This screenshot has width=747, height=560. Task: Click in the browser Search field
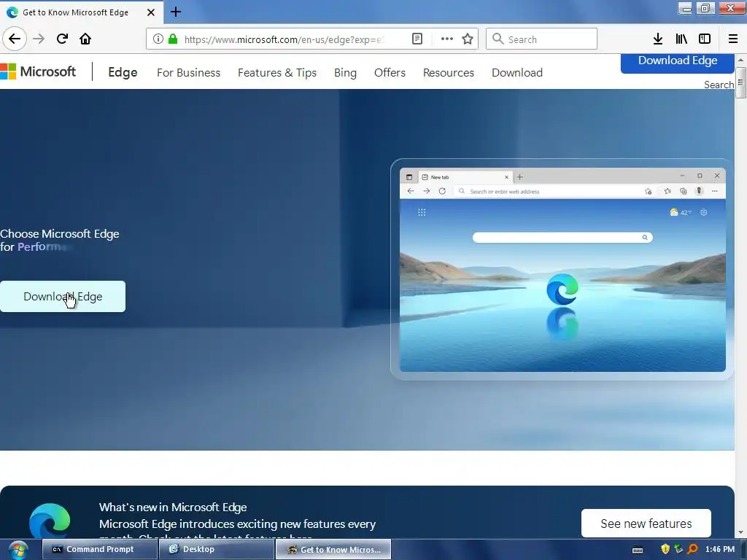coord(541,39)
